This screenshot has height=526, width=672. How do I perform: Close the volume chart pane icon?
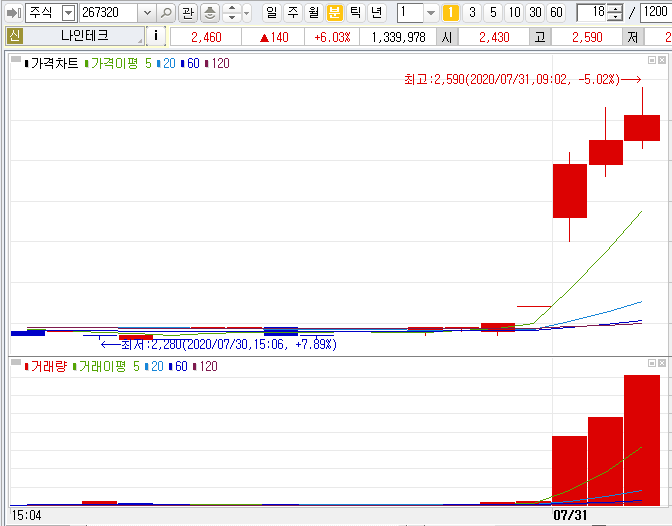(662, 363)
